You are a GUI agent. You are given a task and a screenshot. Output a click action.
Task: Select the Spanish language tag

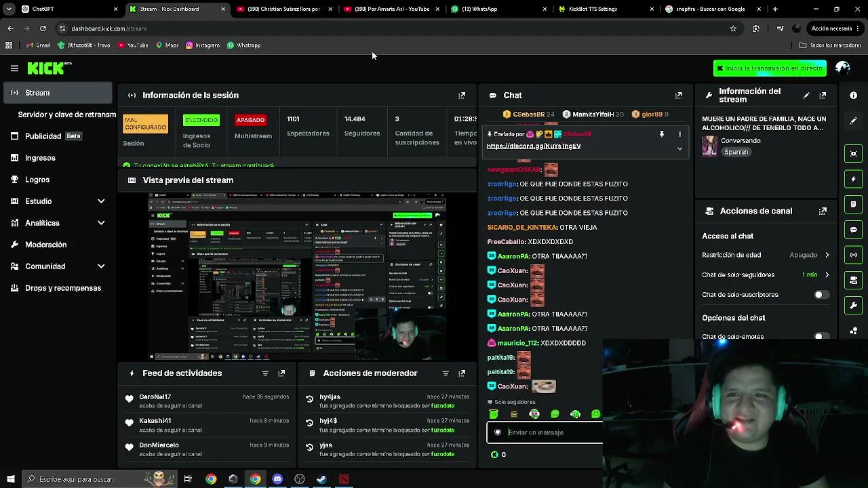736,152
